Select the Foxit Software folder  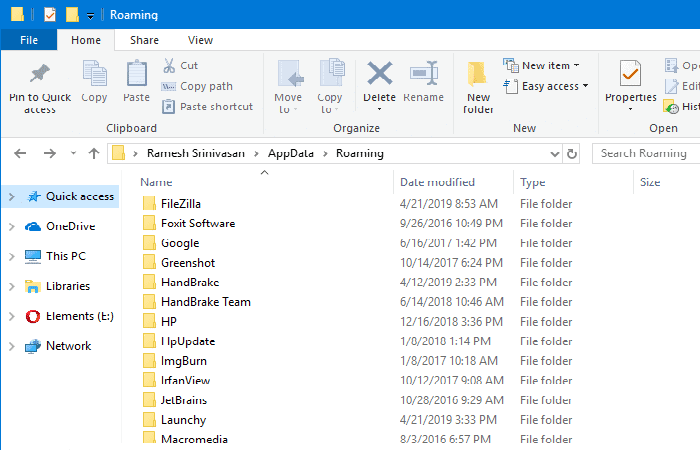click(x=198, y=223)
